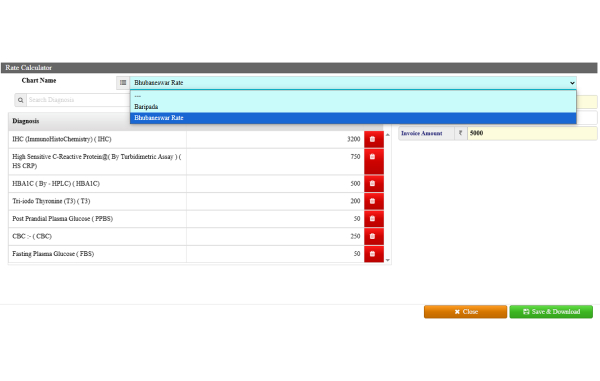Focus the Search Diagnosis field
Image resolution: width=600 pixels, height=381 pixels.
[x=78, y=100]
